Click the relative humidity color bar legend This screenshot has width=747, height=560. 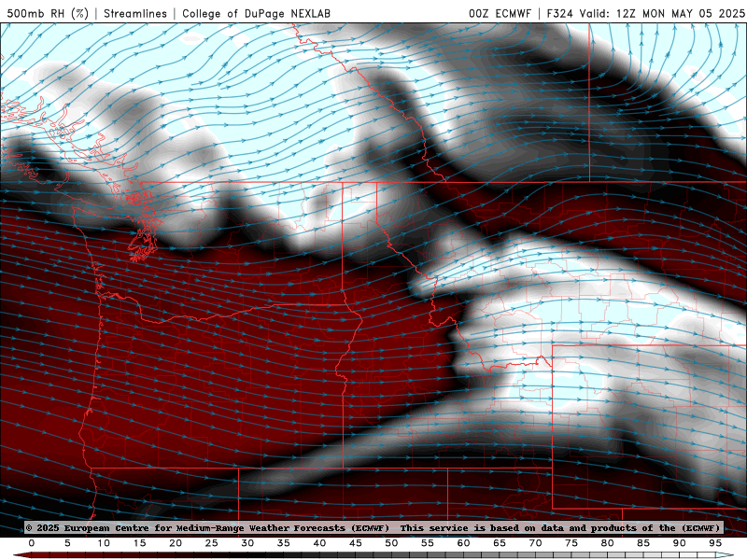tap(373, 555)
